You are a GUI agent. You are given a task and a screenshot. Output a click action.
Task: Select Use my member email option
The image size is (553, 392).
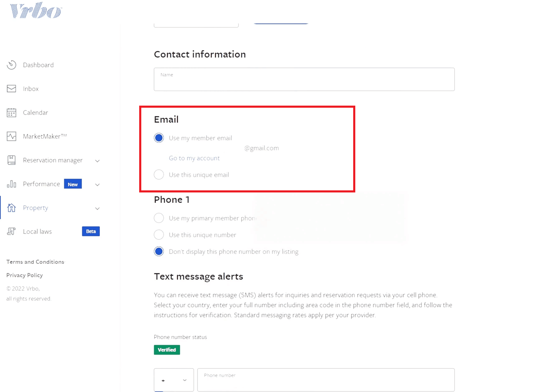159,138
